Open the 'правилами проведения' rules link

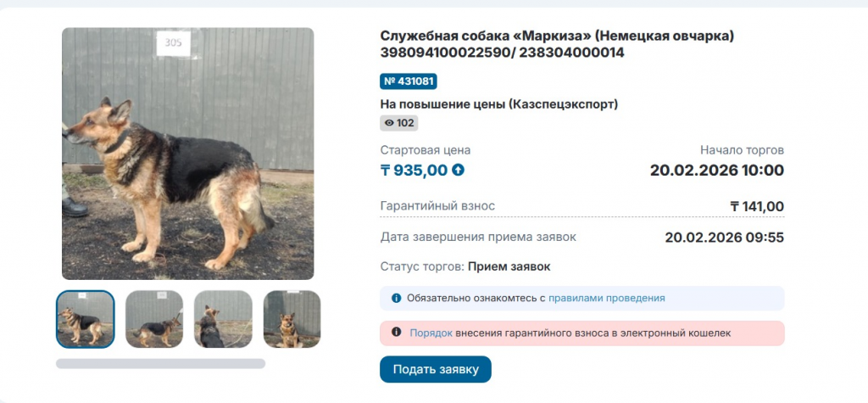pos(606,299)
